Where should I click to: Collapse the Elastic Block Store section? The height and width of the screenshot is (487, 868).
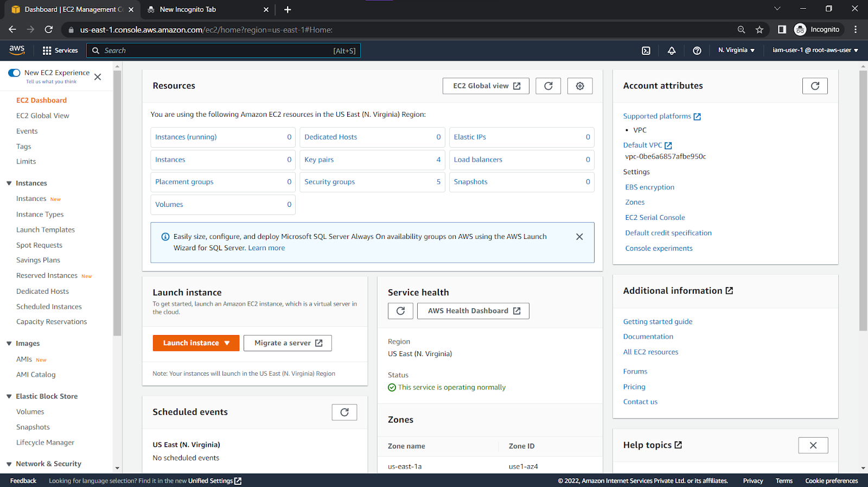coord(9,396)
